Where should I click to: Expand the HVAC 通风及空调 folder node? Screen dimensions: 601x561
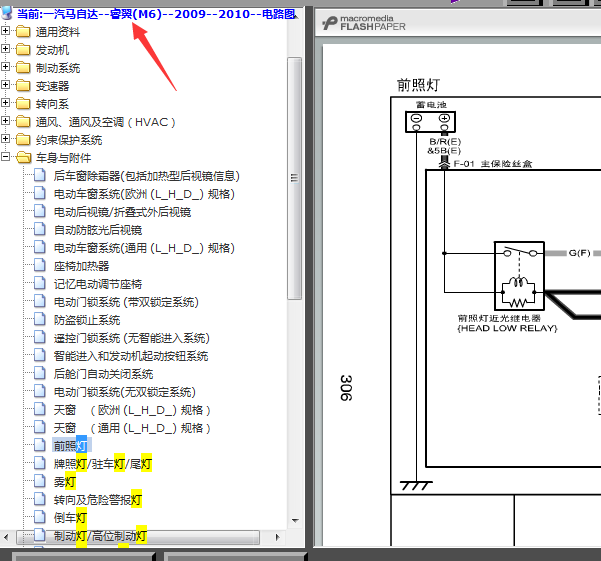click(x=5, y=120)
